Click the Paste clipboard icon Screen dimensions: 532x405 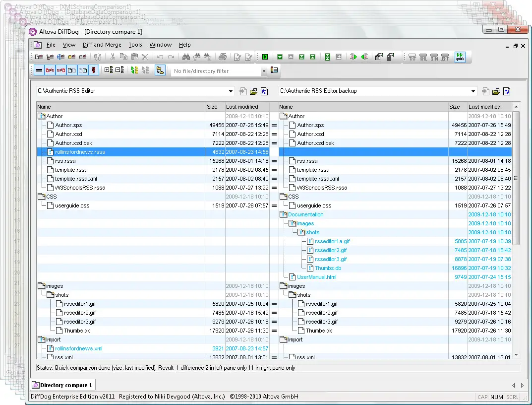(x=134, y=57)
